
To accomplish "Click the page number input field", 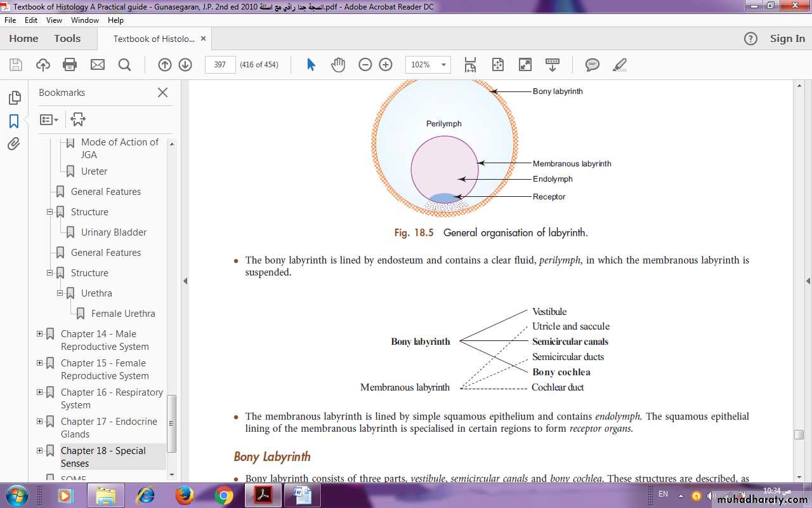I will pyautogui.click(x=220, y=64).
